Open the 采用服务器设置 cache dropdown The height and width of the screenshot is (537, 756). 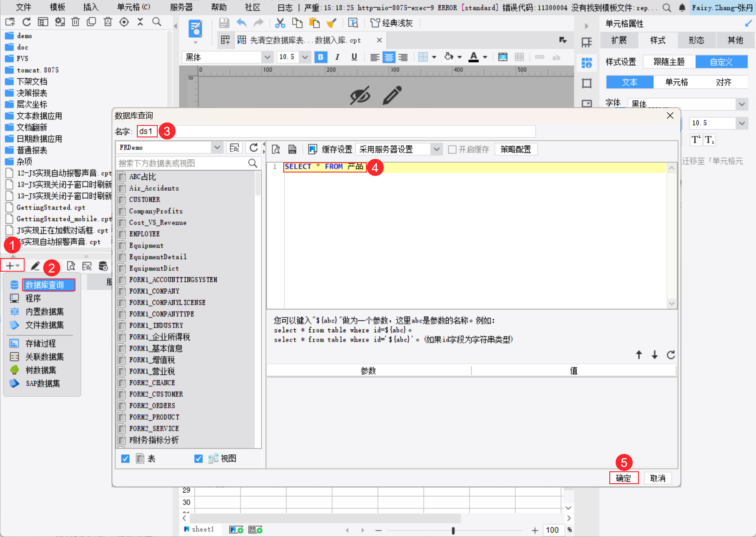click(437, 149)
